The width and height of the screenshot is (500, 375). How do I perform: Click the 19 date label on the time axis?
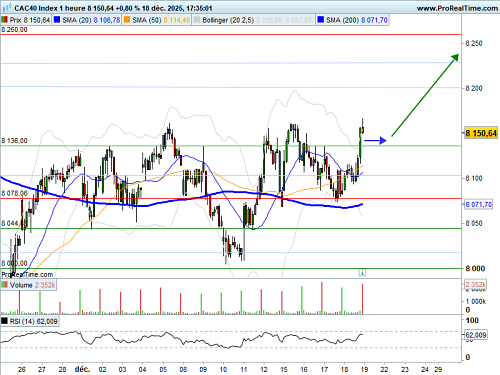[x=364, y=369]
